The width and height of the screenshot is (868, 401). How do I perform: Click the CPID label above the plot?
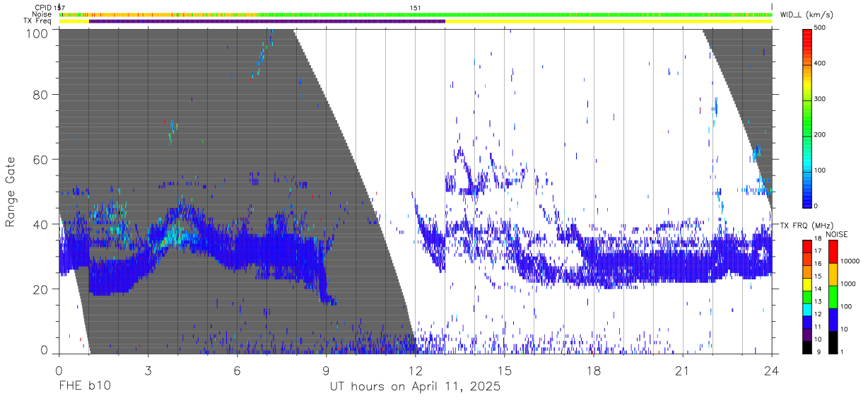pyautogui.click(x=43, y=8)
